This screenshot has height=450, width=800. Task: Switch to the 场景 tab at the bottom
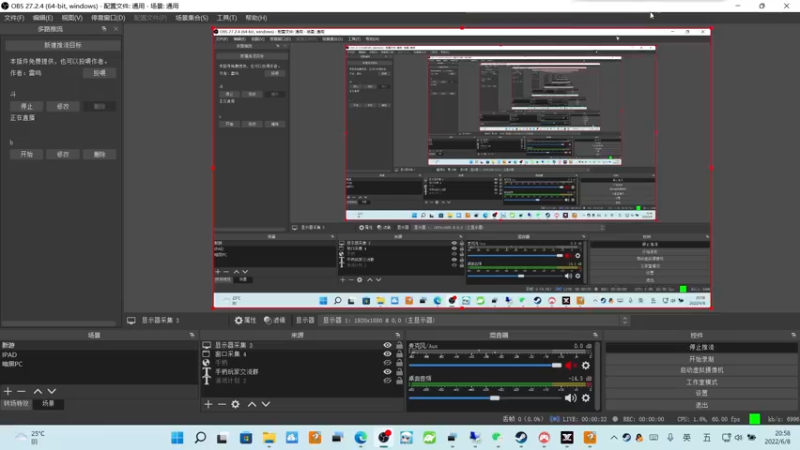click(48, 404)
